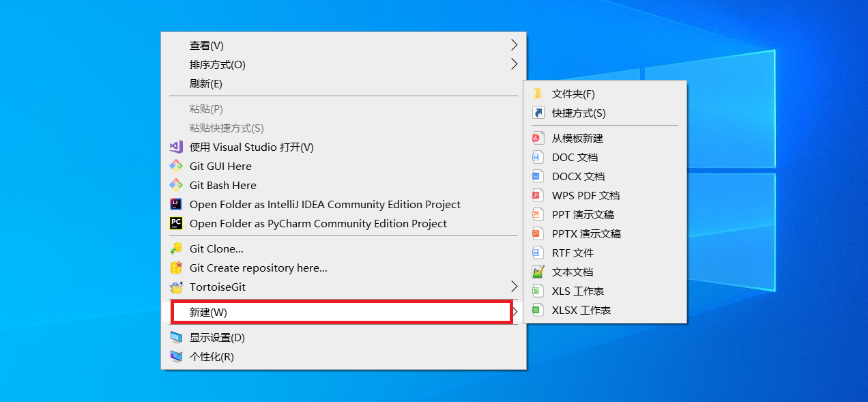
Task: Choose Git Bash Here entry
Action: tap(343, 186)
